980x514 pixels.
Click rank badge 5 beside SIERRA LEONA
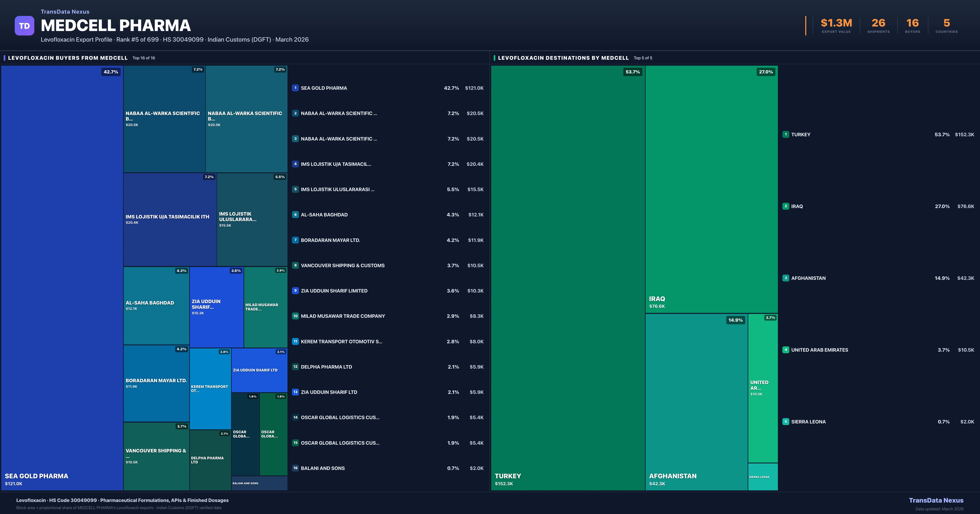coord(786,422)
